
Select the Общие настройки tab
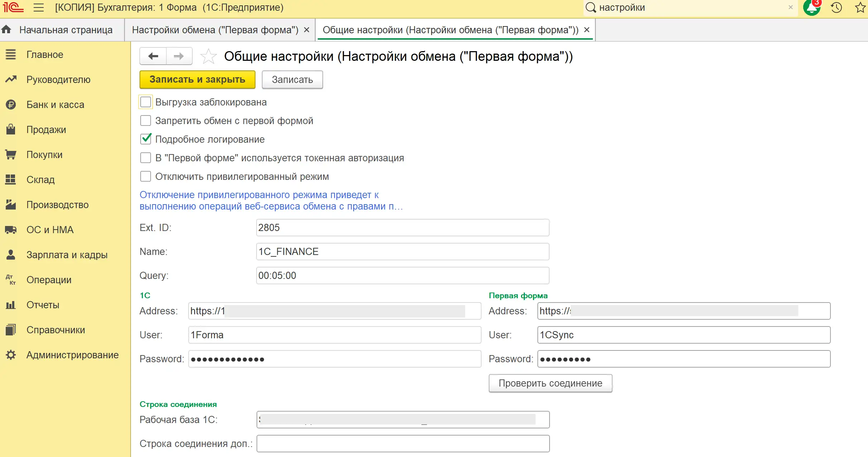click(x=450, y=30)
